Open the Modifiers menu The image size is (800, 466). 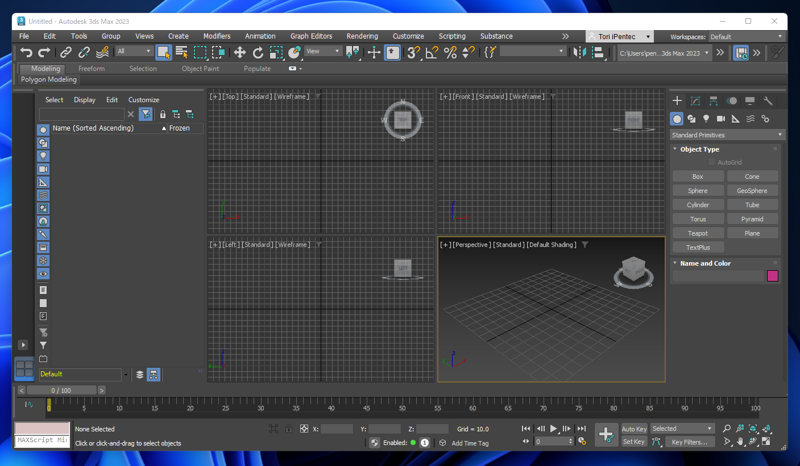point(216,36)
